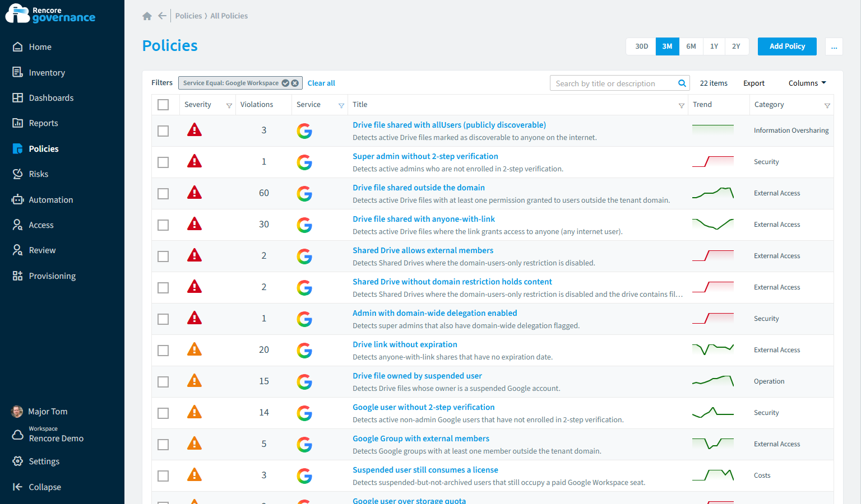Sort by the Trend column header
The image size is (861, 504).
tap(702, 105)
